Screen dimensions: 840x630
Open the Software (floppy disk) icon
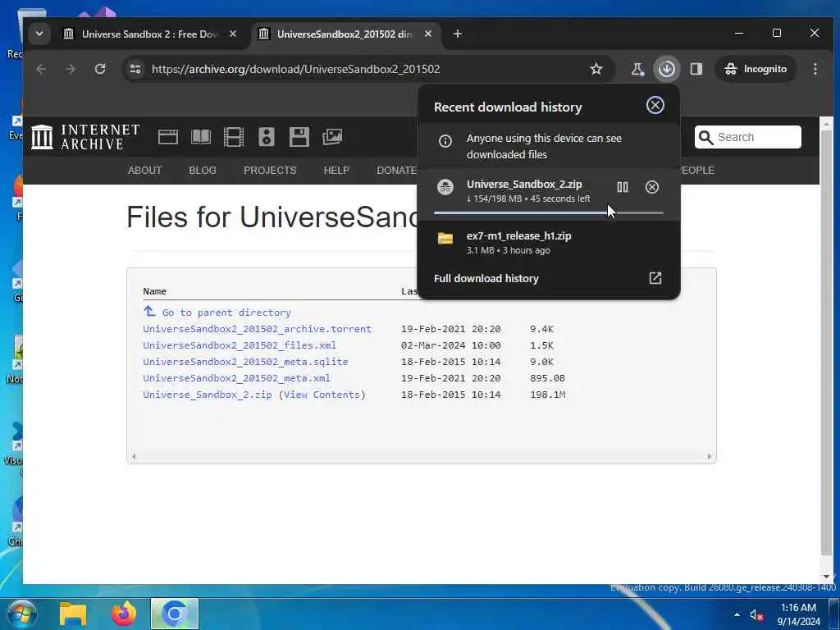299,137
